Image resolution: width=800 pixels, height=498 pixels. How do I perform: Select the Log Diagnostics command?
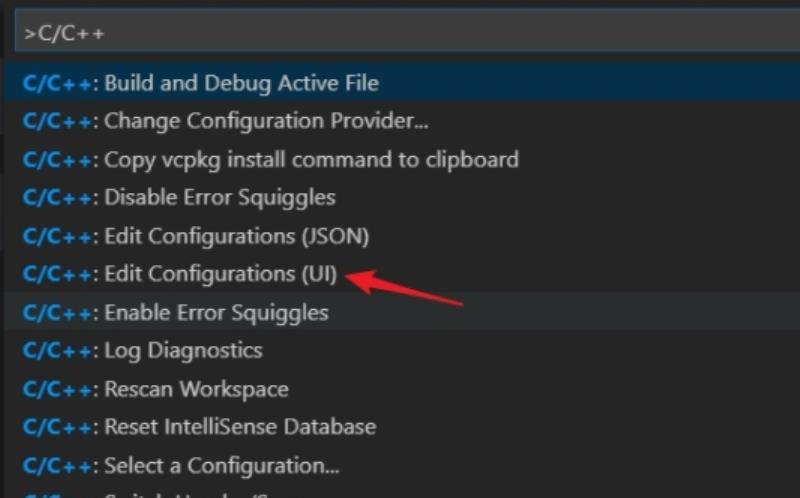point(402,351)
